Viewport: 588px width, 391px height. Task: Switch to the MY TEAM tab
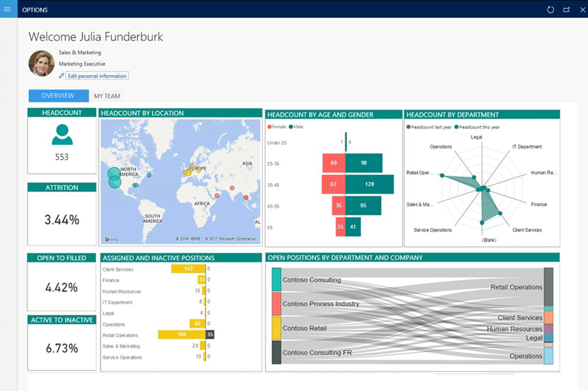click(107, 95)
